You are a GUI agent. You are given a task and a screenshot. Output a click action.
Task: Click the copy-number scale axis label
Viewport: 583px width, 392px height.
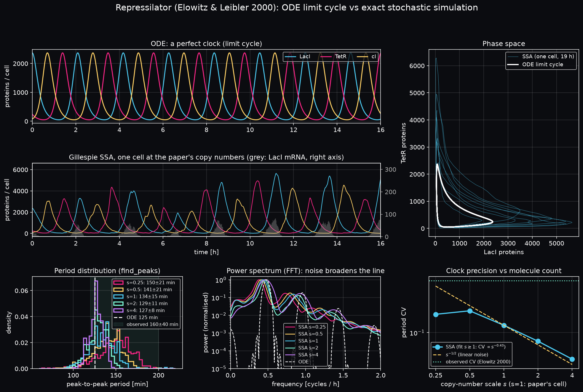[504, 384]
